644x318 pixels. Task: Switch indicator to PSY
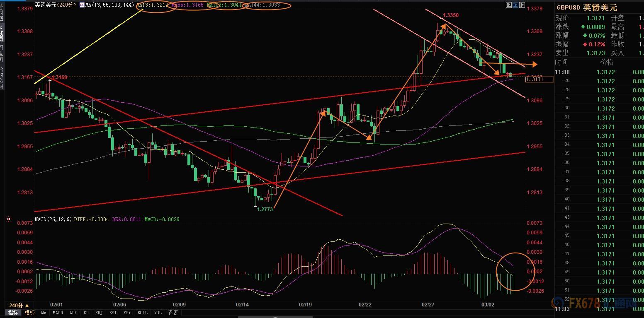coord(127,313)
